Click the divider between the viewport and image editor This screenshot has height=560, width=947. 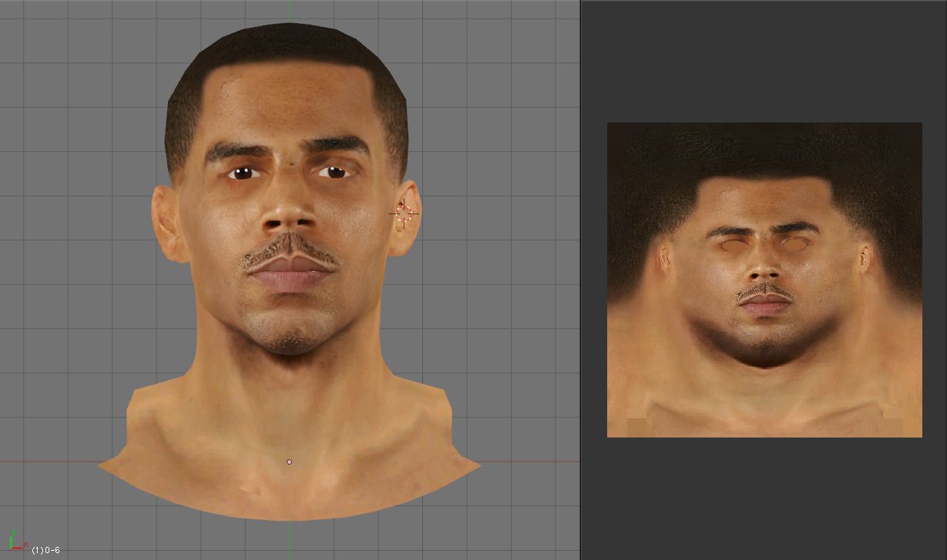pyautogui.click(x=580, y=280)
